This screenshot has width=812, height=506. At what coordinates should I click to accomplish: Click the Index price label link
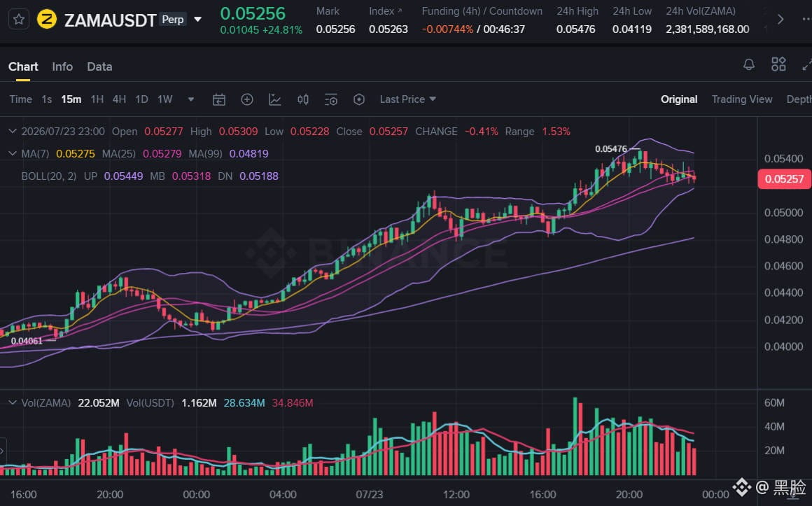click(x=385, y=11)
